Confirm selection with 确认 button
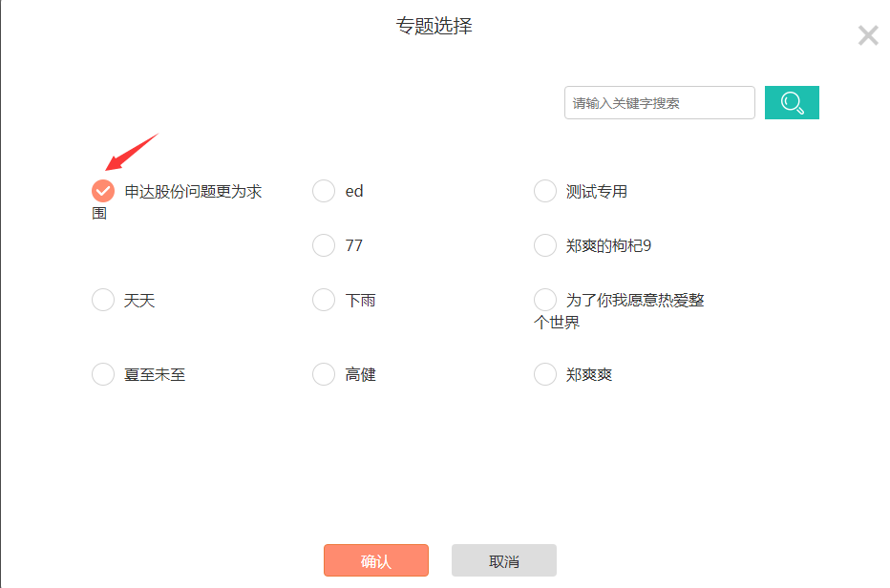Viewport: 890px width, 588px height. 375,560
